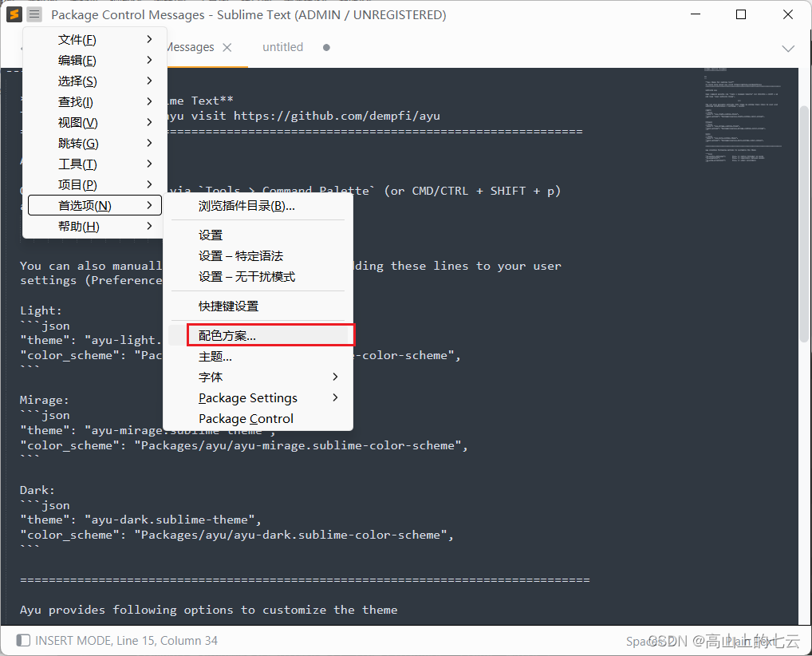Expand the 跳转(G) submenu arrow
The image size is (812, 656).
coord(149,143)
